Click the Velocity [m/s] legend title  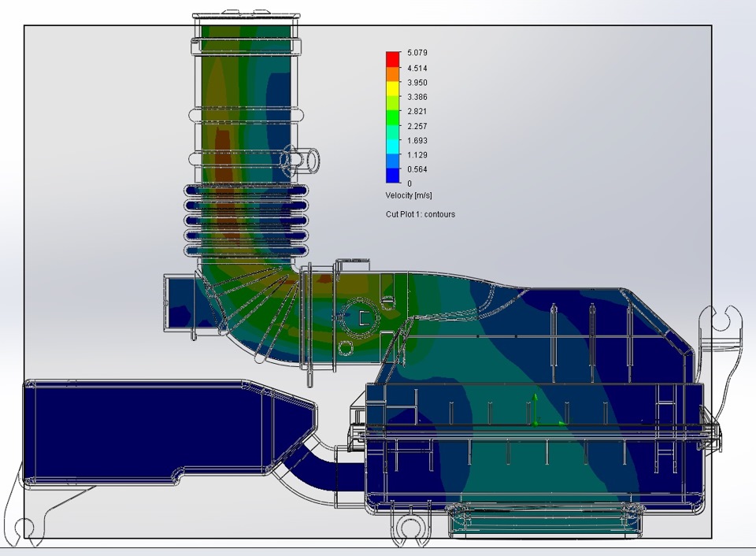[x=409, y=195]
